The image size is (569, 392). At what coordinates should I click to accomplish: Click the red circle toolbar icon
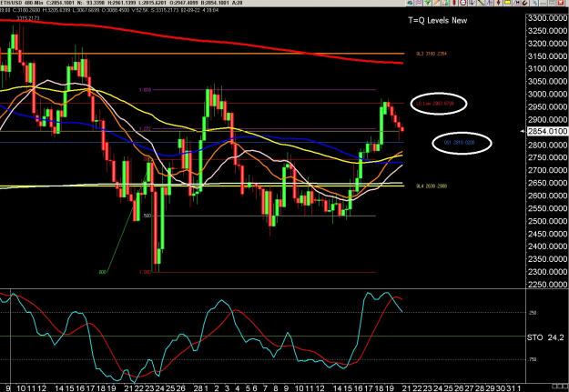pos(463,3)
